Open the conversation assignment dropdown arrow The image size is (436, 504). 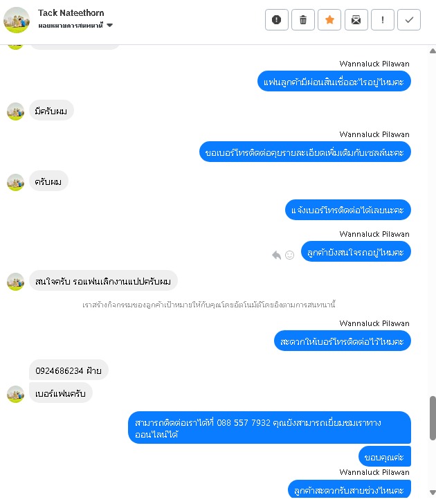point(109,26)
